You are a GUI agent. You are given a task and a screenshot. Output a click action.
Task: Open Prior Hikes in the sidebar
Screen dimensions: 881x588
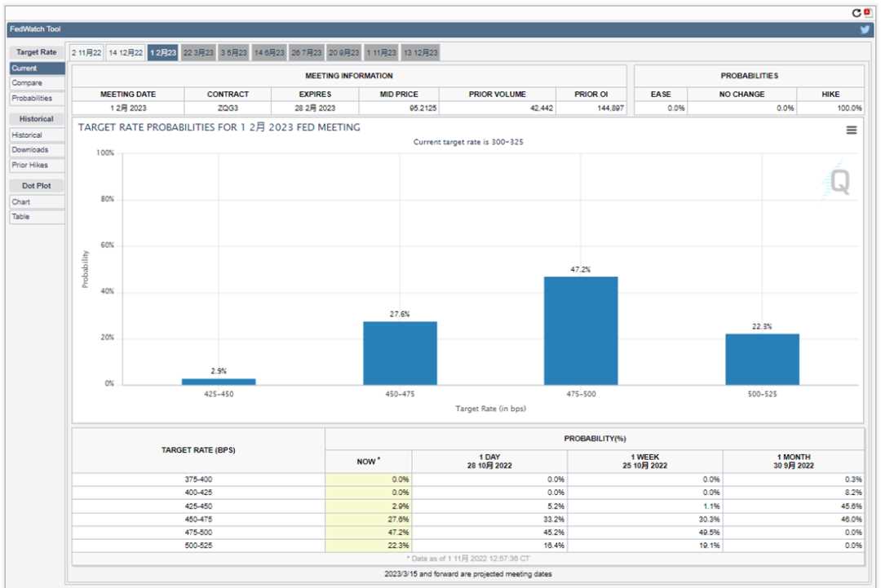(x=30, y=165)
